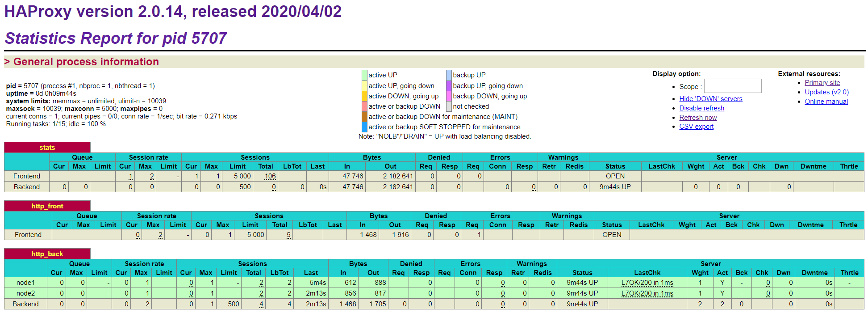Click the active UP, going down swatch
This screenshot has height=330, width=868.
click(x=364, y=86)
